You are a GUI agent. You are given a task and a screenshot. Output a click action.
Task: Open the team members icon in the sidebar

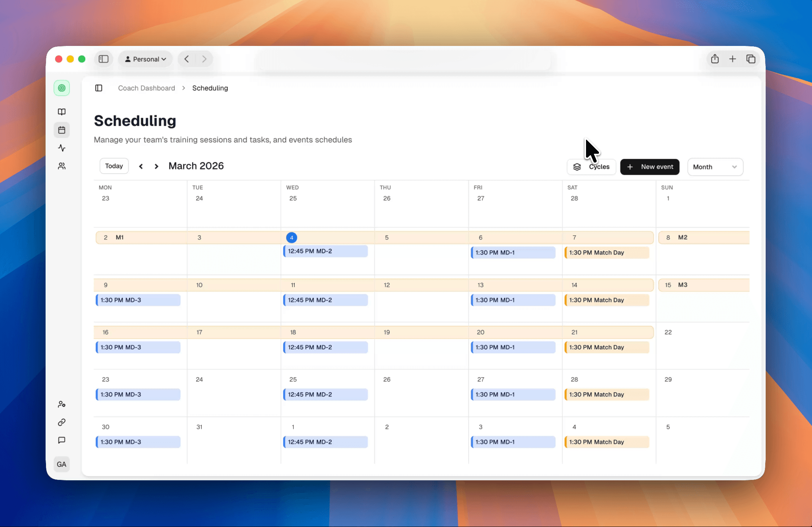[x=62, y=166]
